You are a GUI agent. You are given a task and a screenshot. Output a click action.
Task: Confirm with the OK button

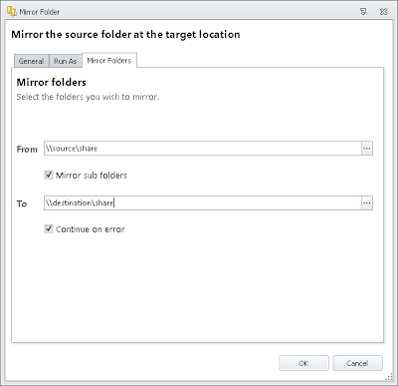pos(304,363)
